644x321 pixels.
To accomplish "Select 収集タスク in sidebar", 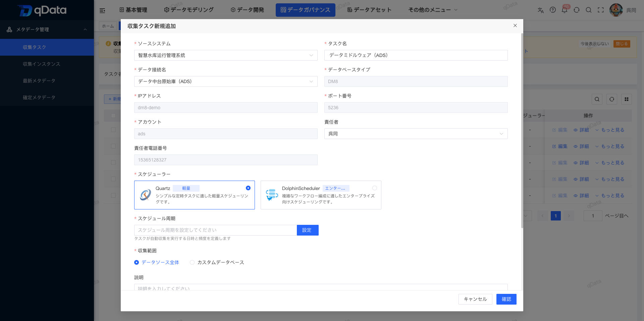I will pos(47,47).
